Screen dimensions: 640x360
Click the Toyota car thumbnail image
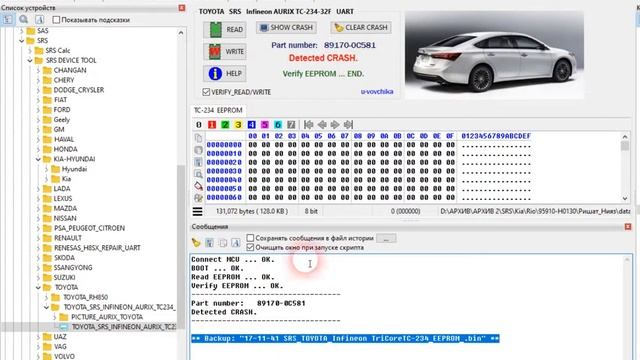[x=494, y=54]
